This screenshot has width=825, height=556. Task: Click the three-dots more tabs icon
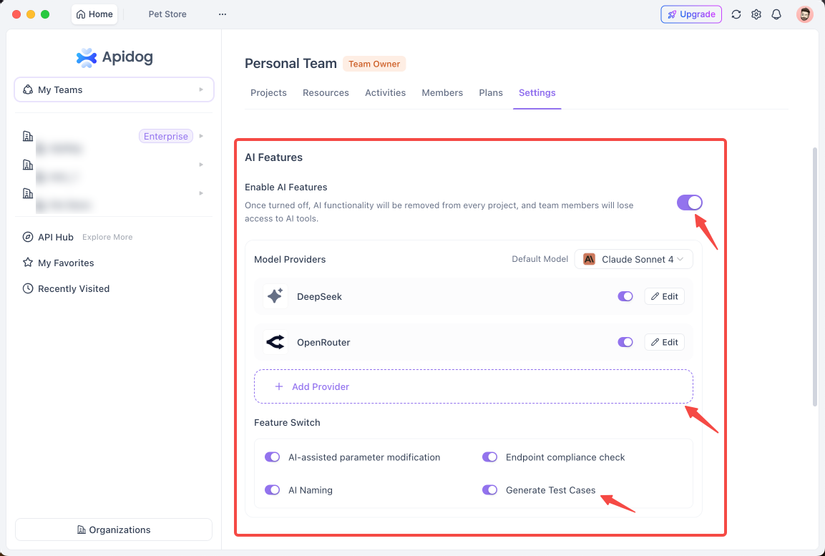(x=223, y=14)
